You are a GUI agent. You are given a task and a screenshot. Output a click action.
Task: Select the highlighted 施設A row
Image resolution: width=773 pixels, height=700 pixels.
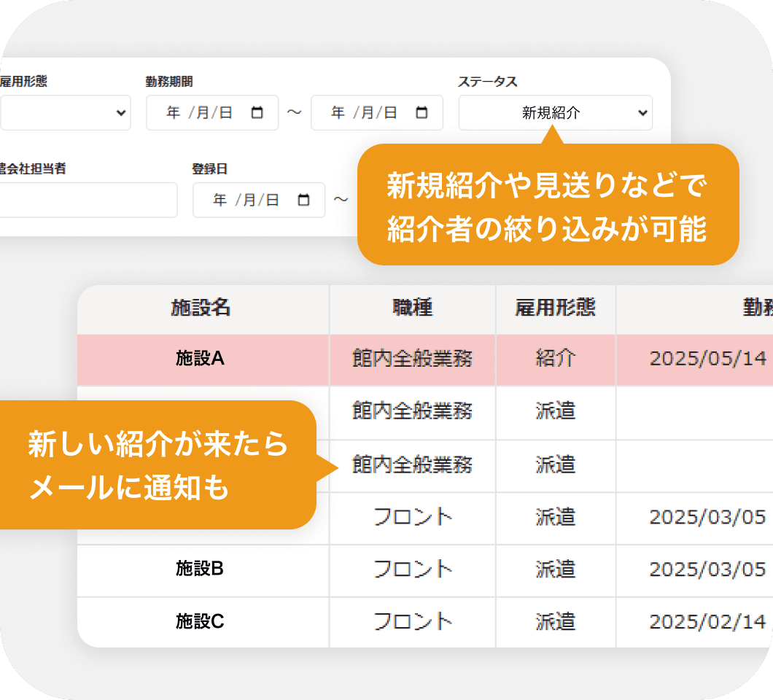(x=200, y=359)
